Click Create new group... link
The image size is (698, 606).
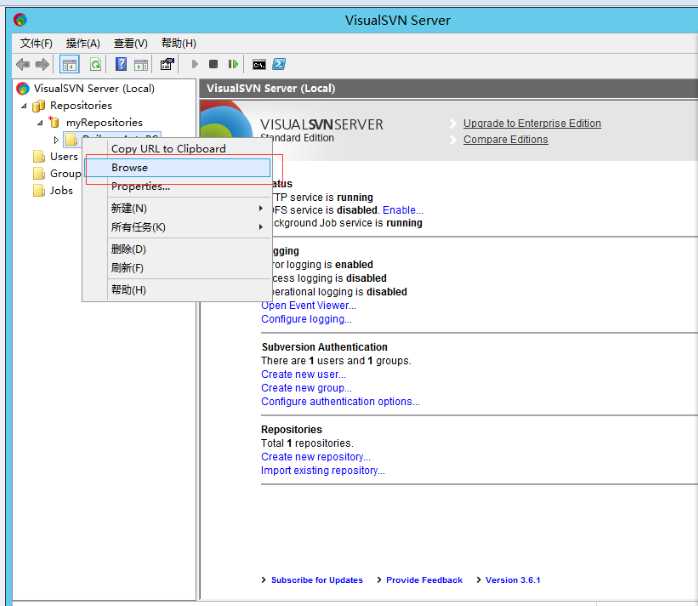pyautogui.click(x=306, y=388)
